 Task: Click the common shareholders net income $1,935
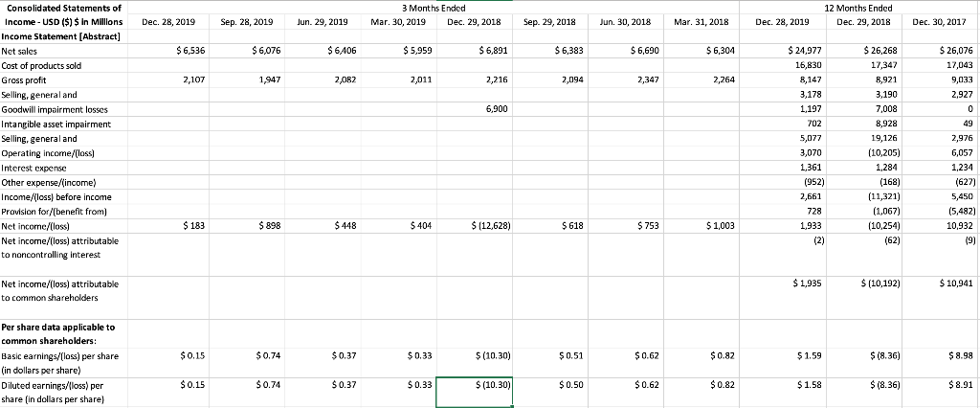[x=810, y=283]
